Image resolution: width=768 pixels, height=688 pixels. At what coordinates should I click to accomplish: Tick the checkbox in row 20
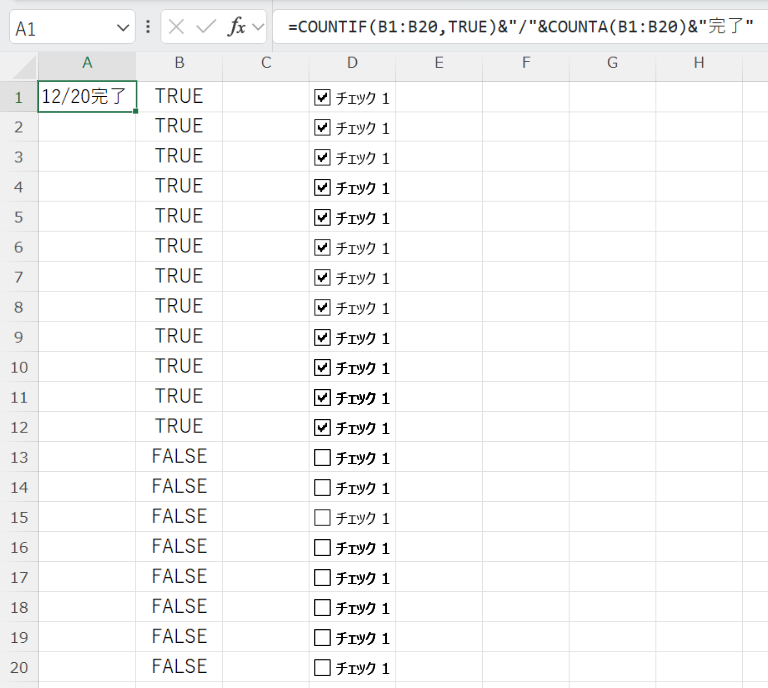coord(322,668)
